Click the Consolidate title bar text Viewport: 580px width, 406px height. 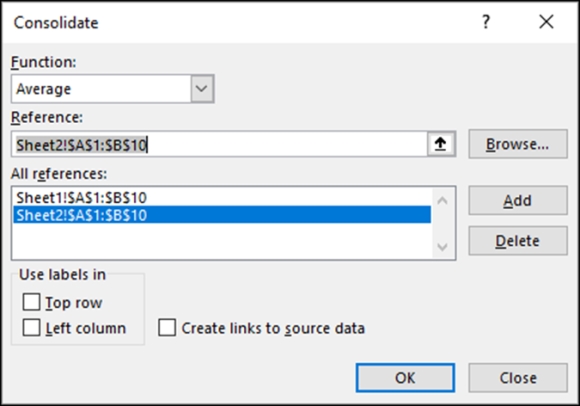coord(56,23)
